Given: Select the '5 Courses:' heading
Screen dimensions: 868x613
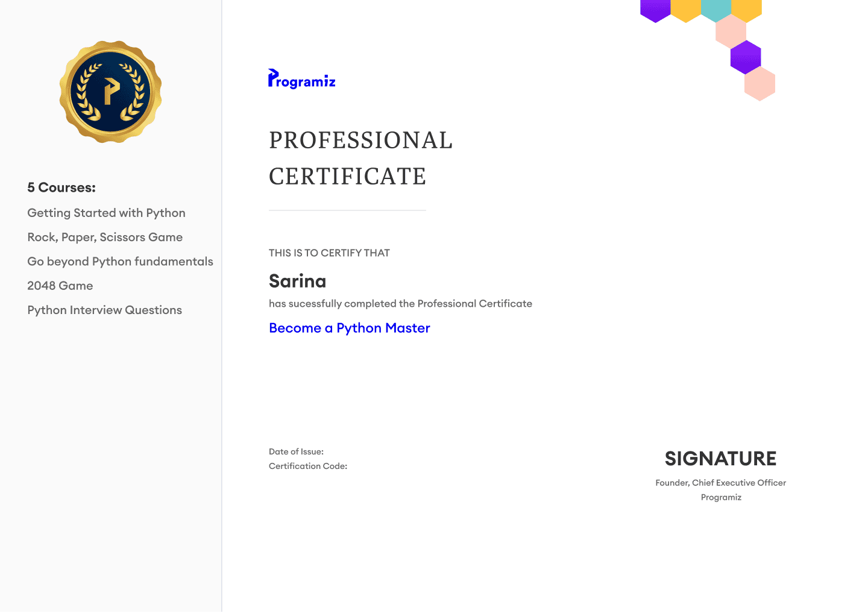Looking at the screenshot, I should click(x=61, y=187).
